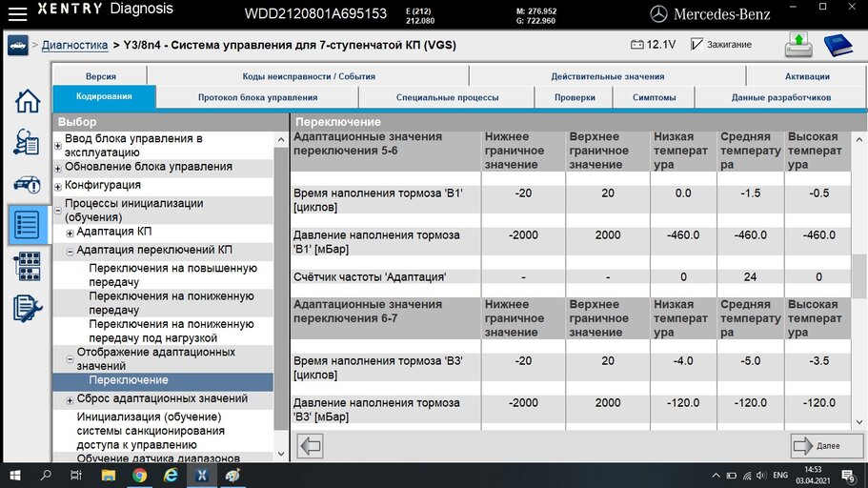Click the volume icon in system tray
The width and height of the screenshot is (868, 488).
tap(761, 476)
